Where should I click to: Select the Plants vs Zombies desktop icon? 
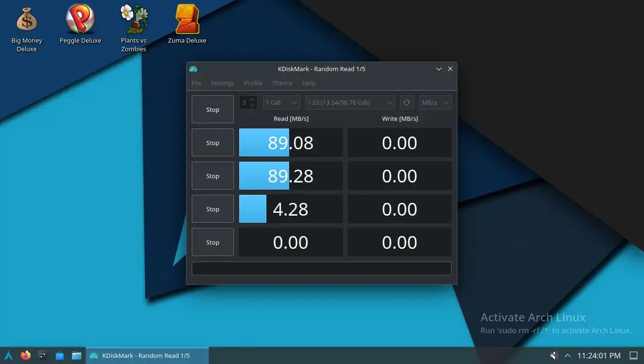tap(134, 28)
